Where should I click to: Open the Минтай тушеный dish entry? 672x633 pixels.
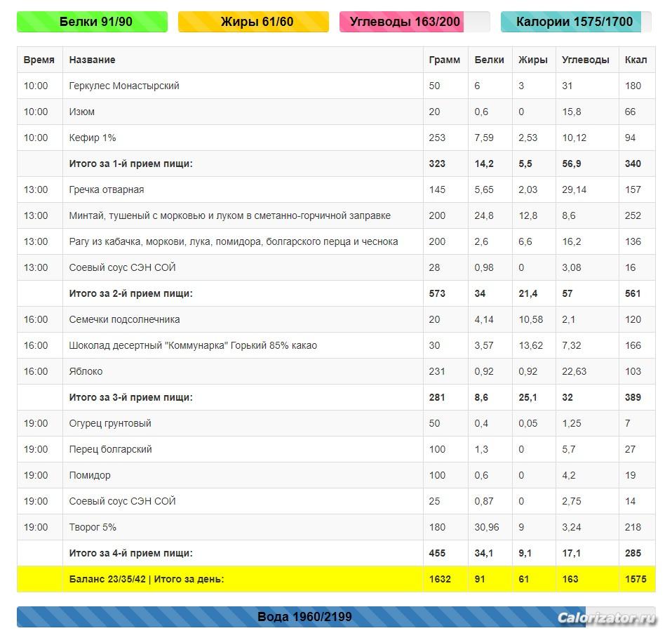click(229, 215)
